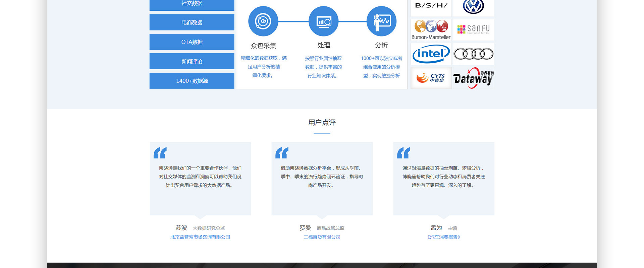Click the B/S/H/ logo
The image size is (644, 268).
click(431, 6)
